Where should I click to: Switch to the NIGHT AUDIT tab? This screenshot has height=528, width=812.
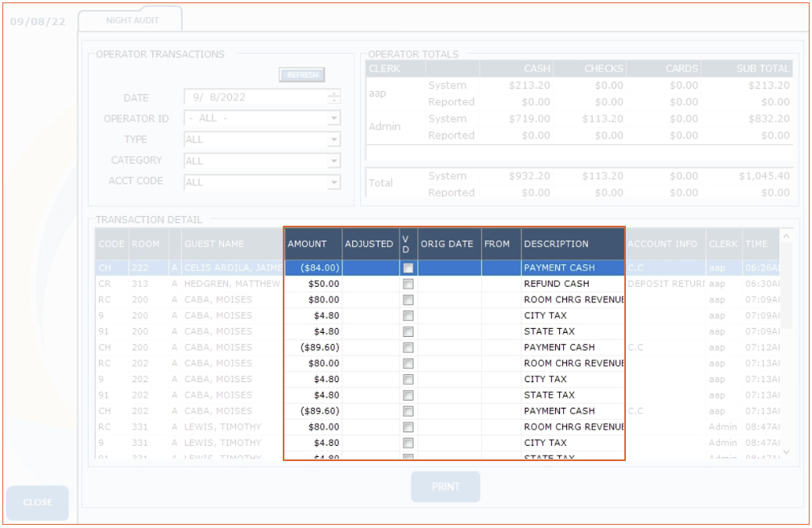click(x=132, y=19)
